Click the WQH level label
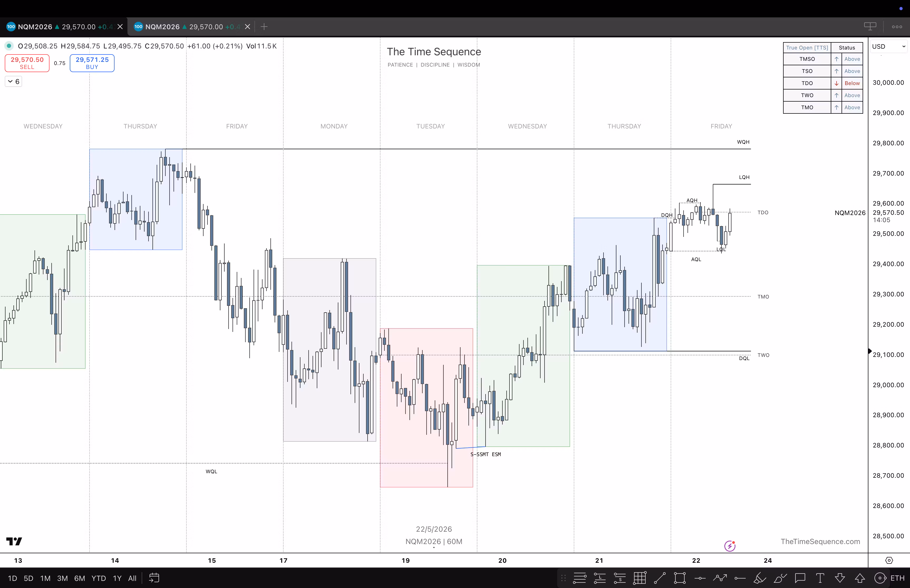This screenshot has height=588, width=910. (x=743, y=142)
